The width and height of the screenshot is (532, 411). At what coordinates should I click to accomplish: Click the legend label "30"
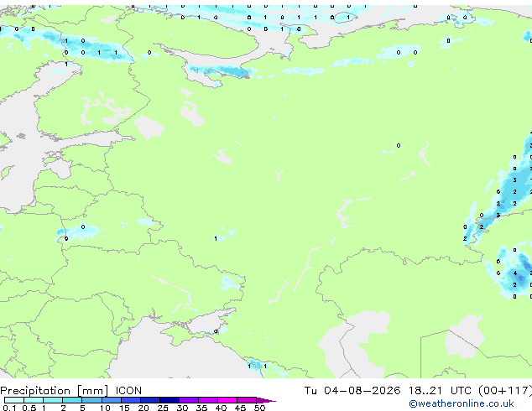click(182, 408)
